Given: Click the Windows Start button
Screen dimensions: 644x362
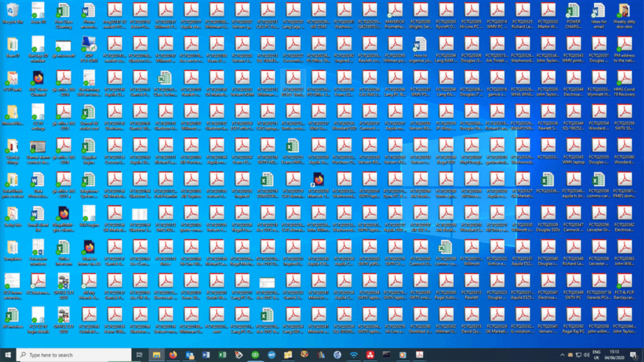Looking at the screenshot, I should pos(8,355).
